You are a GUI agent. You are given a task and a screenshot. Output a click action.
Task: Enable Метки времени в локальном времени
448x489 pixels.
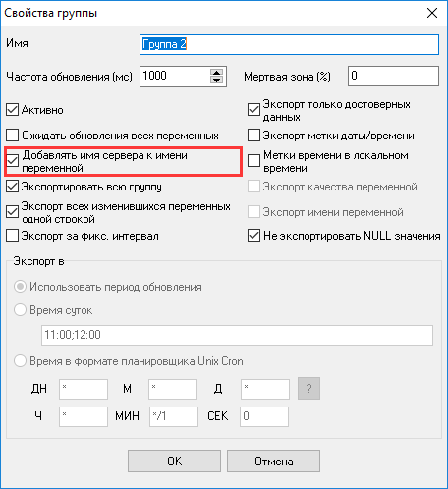pyautogui.click(x=253, y=161)
